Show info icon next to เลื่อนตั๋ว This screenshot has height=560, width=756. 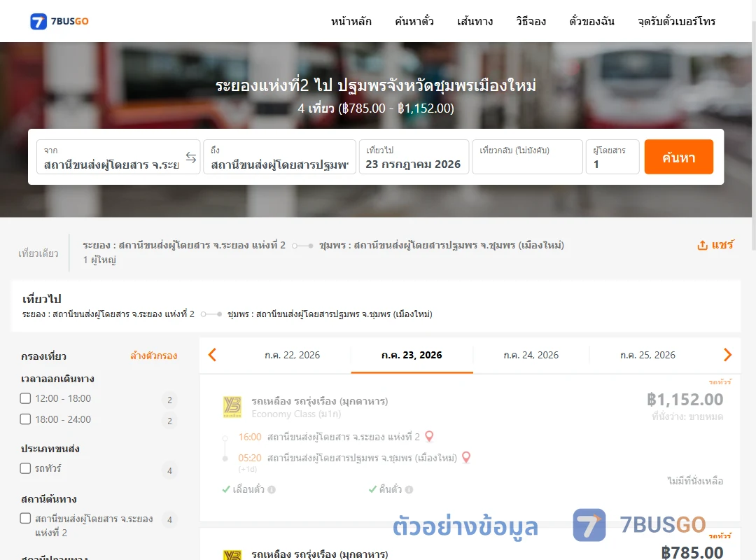pos(272,489)
